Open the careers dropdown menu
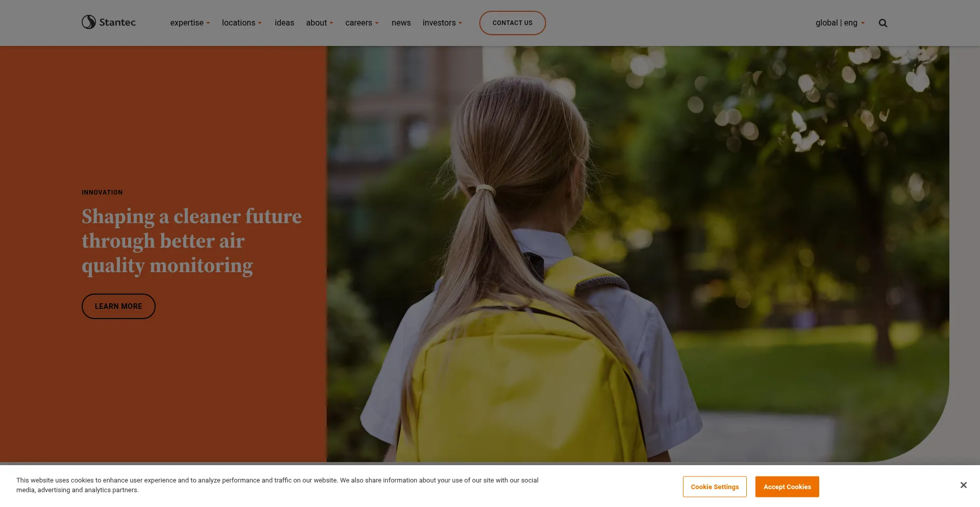This screenshot has height=507, width=980. (362, 23)
